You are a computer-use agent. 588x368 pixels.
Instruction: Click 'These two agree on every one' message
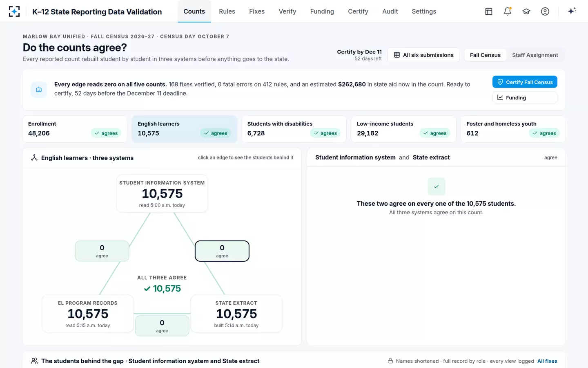pyautogui.click(x=436, y=204)
